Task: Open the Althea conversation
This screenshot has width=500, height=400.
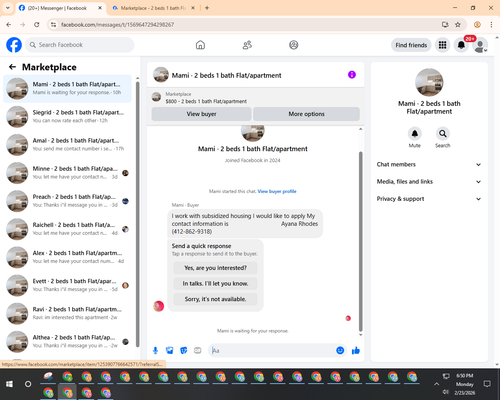Action: [68, 341]
